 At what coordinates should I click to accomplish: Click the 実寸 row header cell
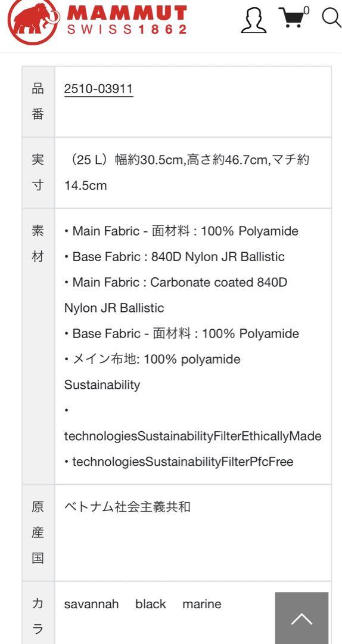tap(38, 173)
